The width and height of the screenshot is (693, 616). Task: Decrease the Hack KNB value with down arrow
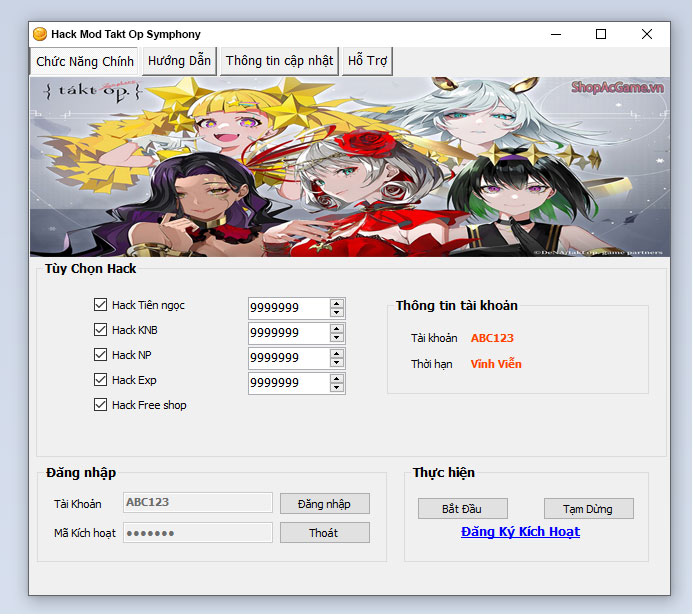pos(337,338)
